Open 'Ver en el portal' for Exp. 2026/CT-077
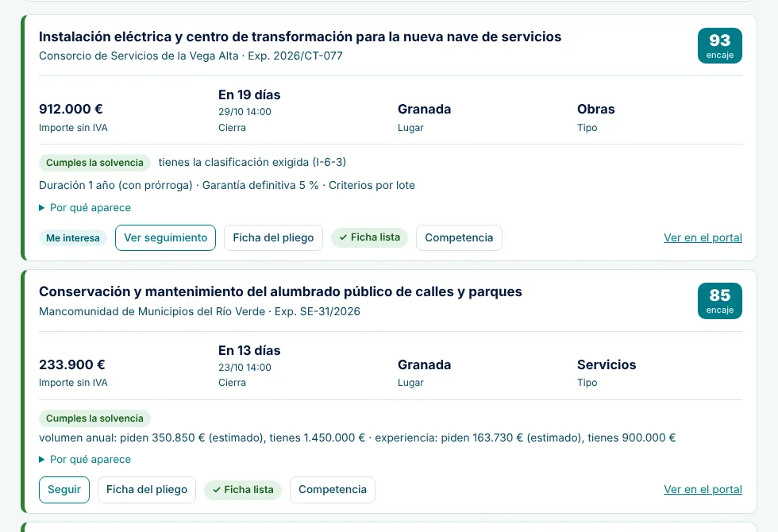The image size is (778, 532). [703, 237]
